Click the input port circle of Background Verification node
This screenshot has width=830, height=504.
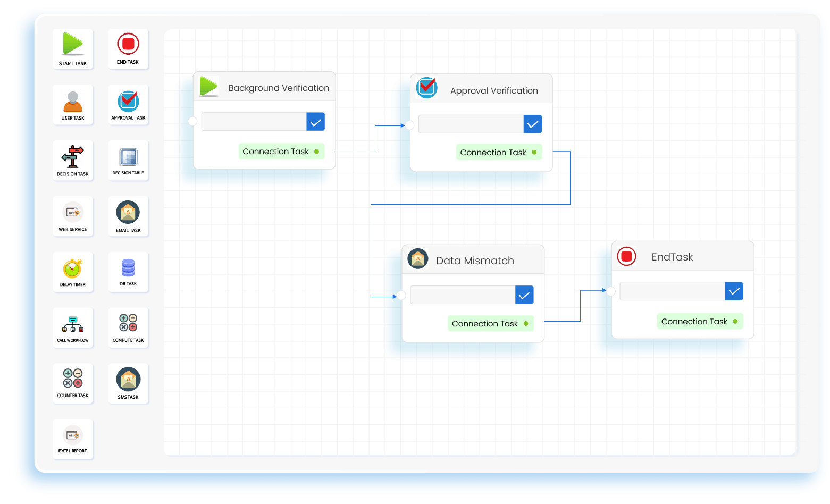[192, 122]
